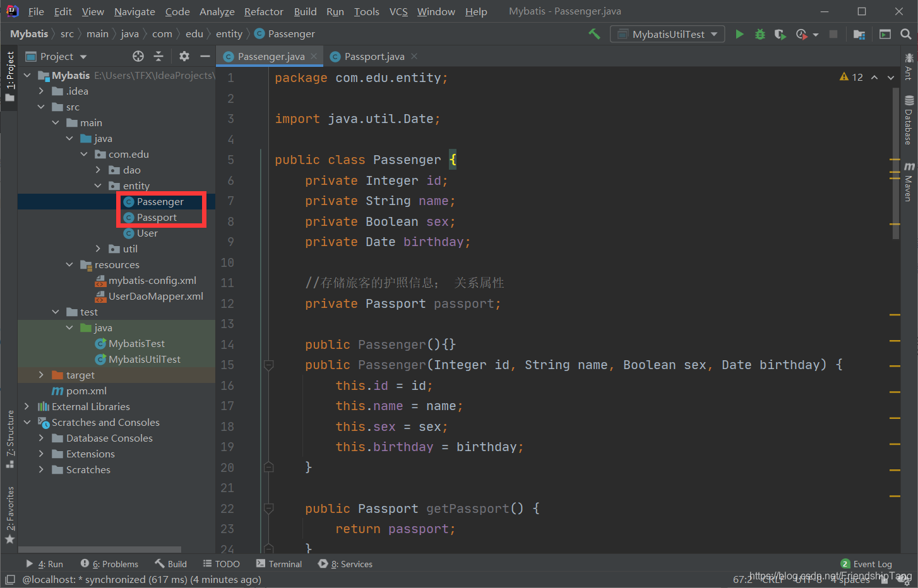This screenshot has width=918, height=588.
Task: Open the Maven tool window
Action: (909, 182)
